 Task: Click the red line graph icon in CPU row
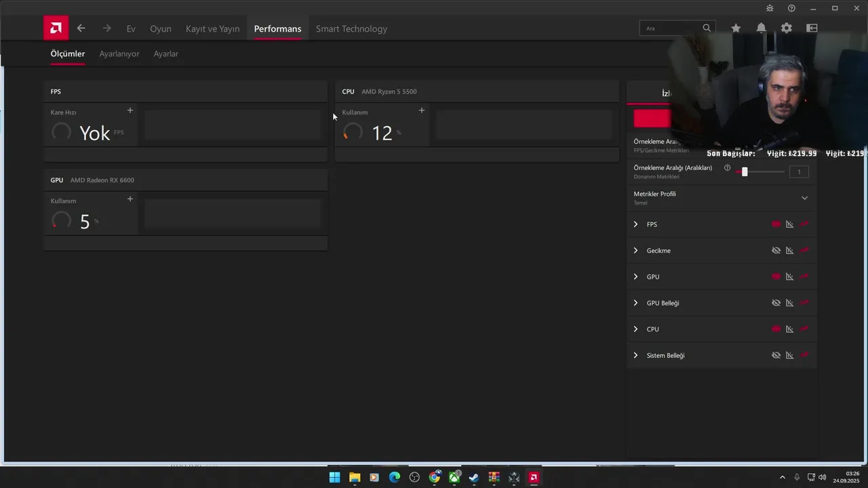click(804, 329)
